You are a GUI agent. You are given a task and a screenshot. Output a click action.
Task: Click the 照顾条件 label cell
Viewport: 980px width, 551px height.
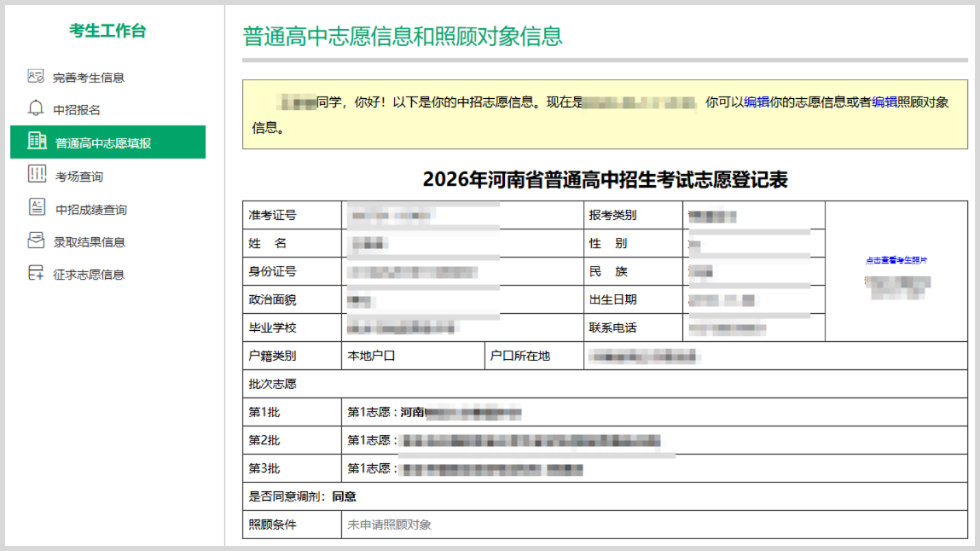tap(292, 525)
